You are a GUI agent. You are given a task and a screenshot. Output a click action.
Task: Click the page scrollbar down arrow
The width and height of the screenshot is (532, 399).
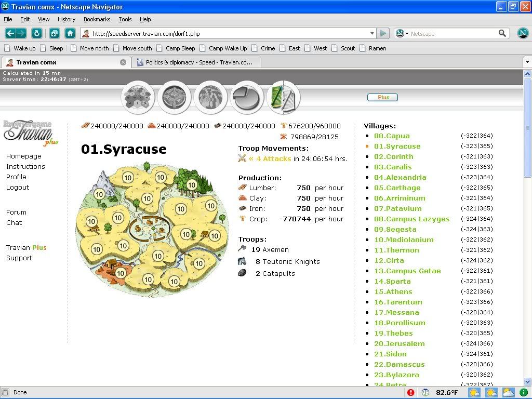527,381
